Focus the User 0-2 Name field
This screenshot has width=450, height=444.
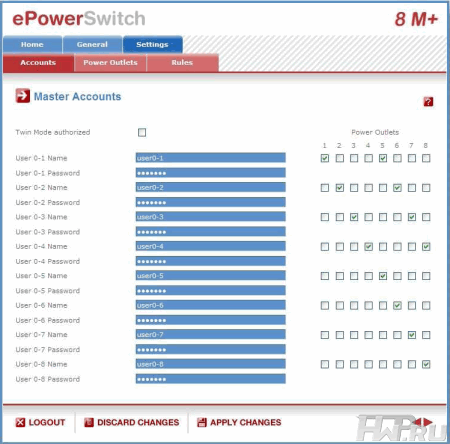(211, 187)
